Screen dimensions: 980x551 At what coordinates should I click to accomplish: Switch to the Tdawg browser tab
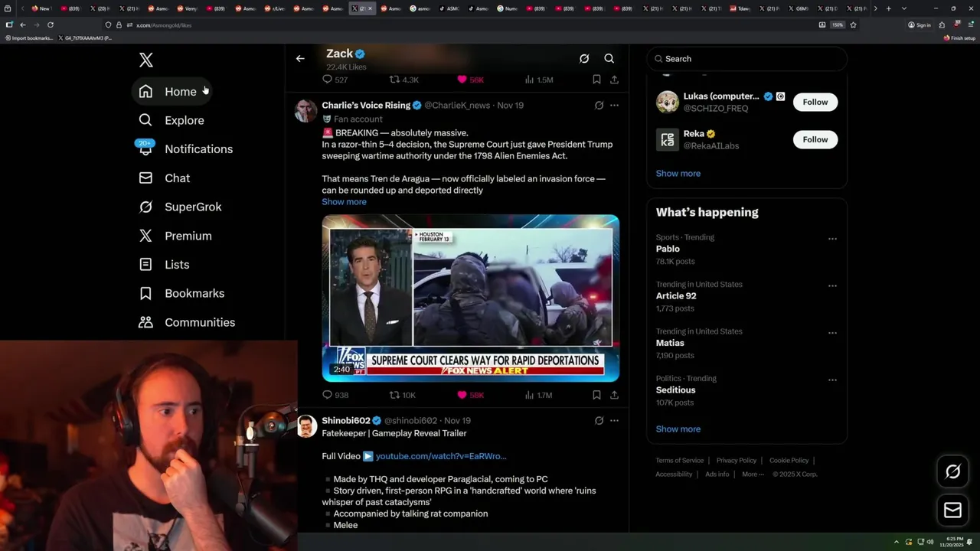tap(740, 8)
